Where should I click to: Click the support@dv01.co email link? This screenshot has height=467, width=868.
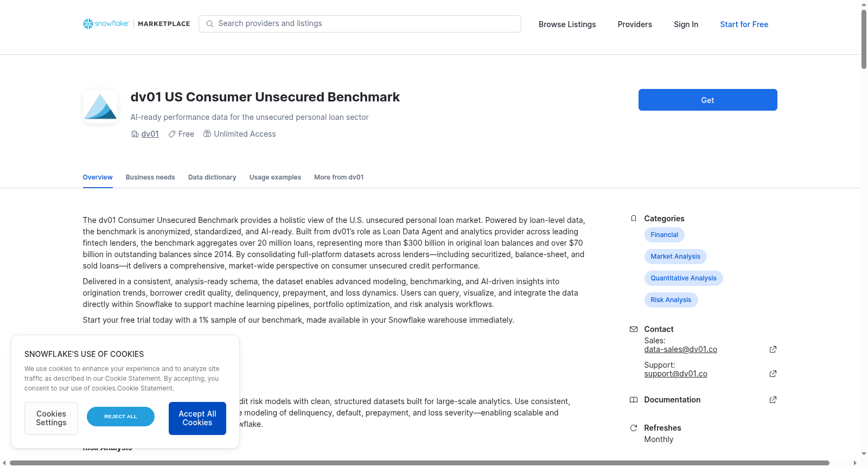[675, 374]
